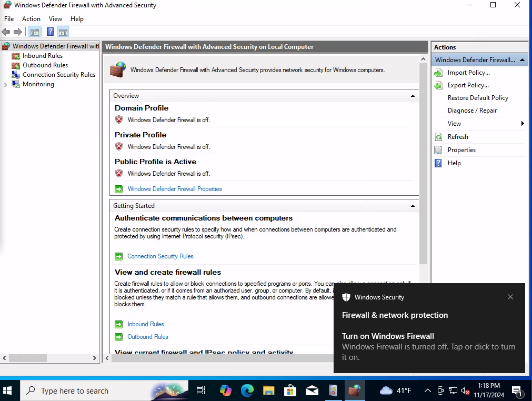The width and height of the screenshot is (532, 401).
Task: Open the Action menu
Action: point(31,19)
